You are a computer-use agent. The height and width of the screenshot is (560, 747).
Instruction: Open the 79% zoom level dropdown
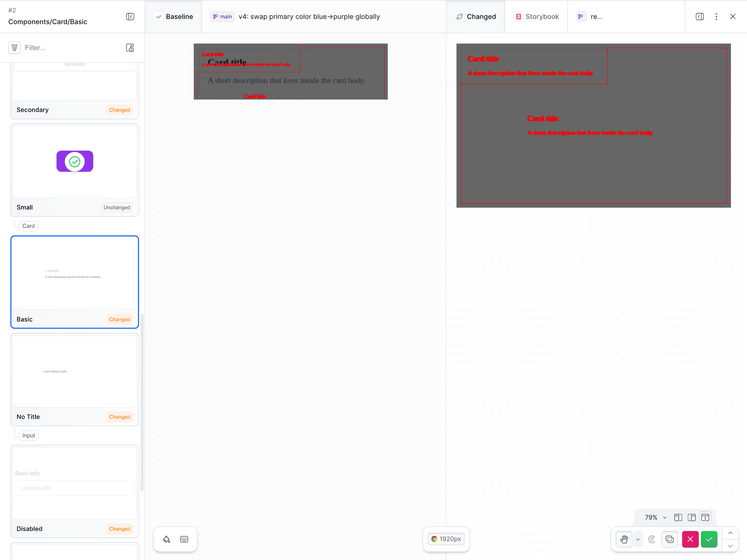pos(656,518)
